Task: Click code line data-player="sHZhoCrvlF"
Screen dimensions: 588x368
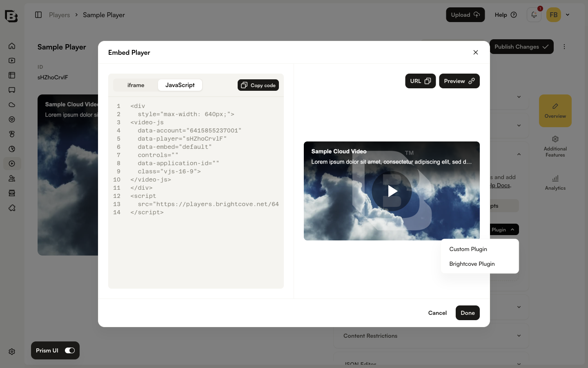Action: tap(182, 139)
